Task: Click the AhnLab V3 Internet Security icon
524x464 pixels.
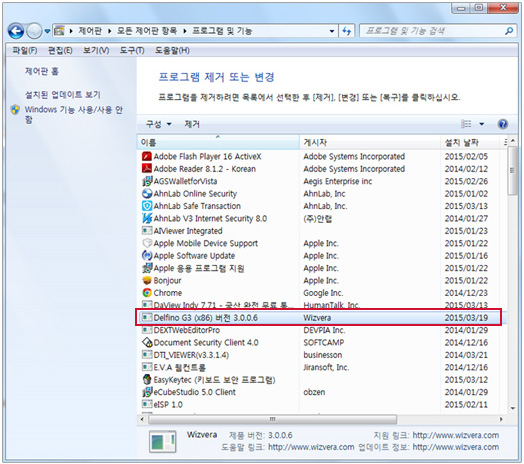Action: [x=147, y=218]
